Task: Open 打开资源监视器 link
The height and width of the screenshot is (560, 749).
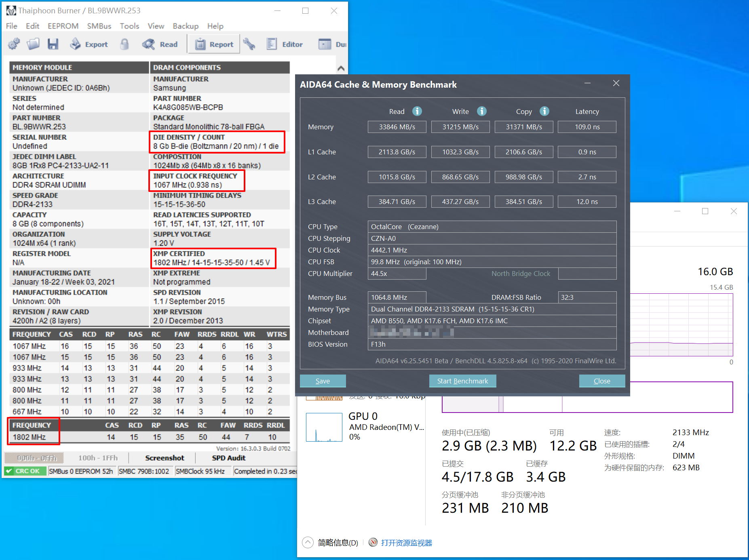Action: point(406,543)
